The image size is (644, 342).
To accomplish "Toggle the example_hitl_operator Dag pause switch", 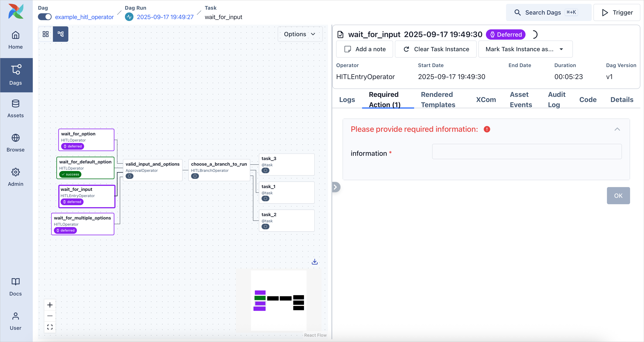I will coord(45,17).
